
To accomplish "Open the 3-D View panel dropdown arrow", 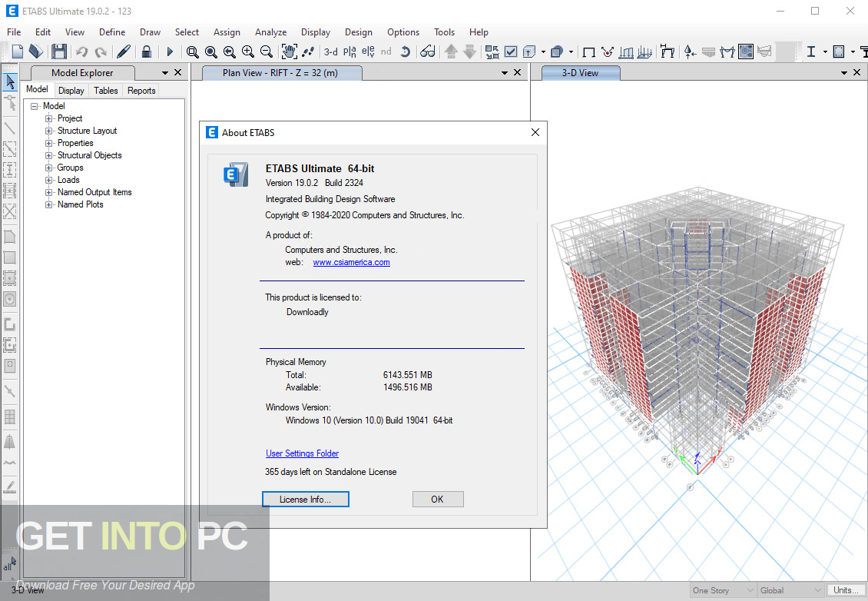I will pos(844,73).
